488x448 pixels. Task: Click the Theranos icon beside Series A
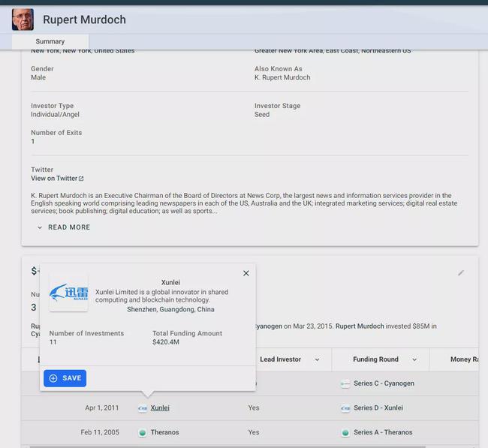345,433
